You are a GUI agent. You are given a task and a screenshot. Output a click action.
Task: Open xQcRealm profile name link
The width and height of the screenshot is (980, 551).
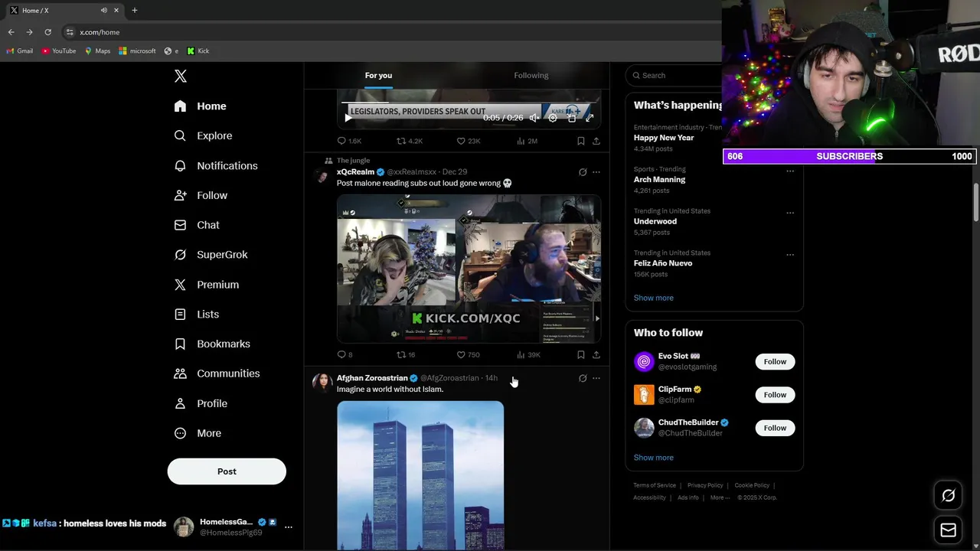coord(355,172)
